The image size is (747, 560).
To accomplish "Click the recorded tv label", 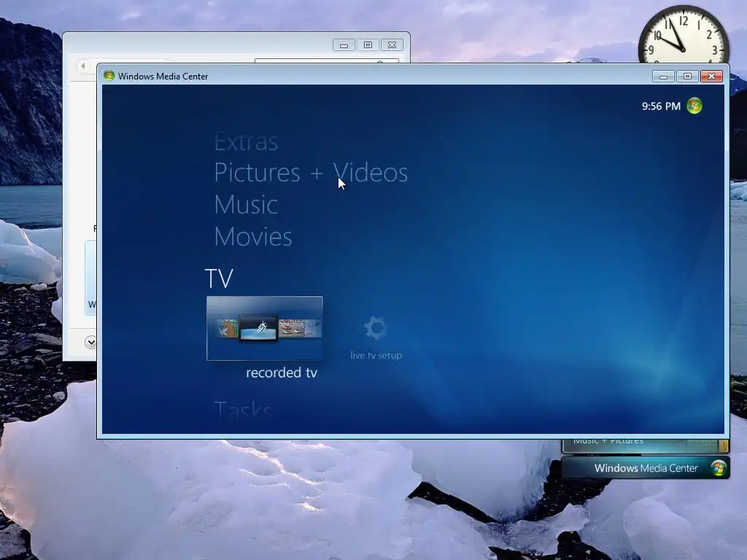I will pyautogui.click(x=282, y=373).
